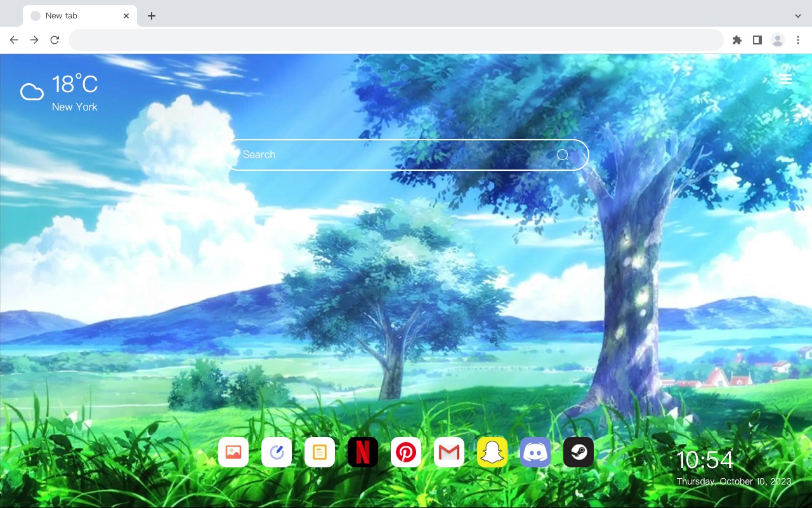Image resolution: width=812 pixels, height=508 pixels.
Task: Open the Extensions puzzle icon
Action: point(737,40)
